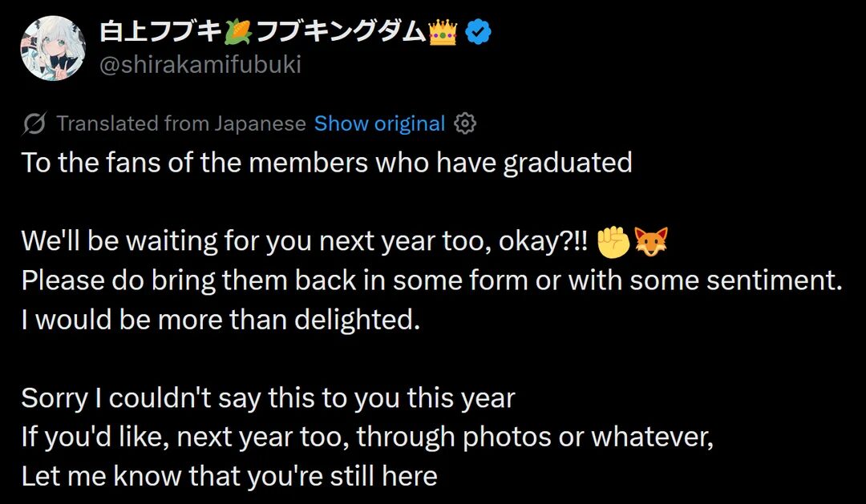Click the フブキングダム text in the name
Screen dimensions: 866x504
(341, 31)
